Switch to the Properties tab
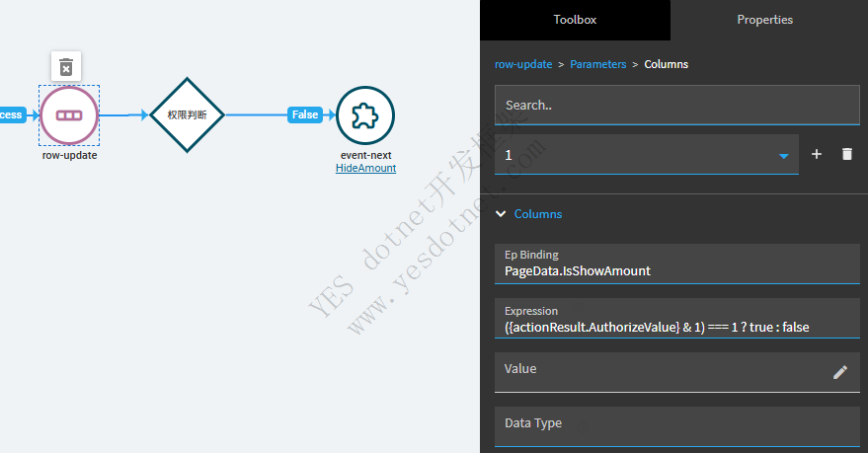The width and height of the screenshot is (868, 453). pos(764,20)
